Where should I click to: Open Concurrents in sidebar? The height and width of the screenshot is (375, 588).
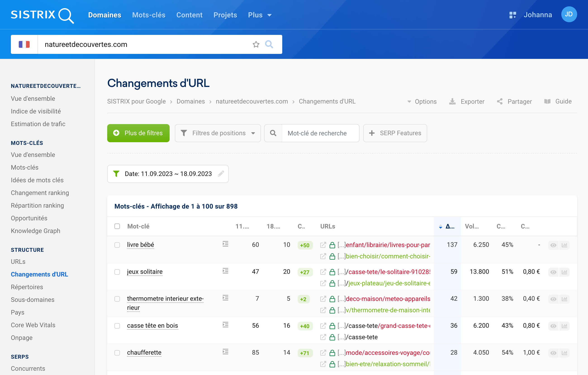(28, 369)
